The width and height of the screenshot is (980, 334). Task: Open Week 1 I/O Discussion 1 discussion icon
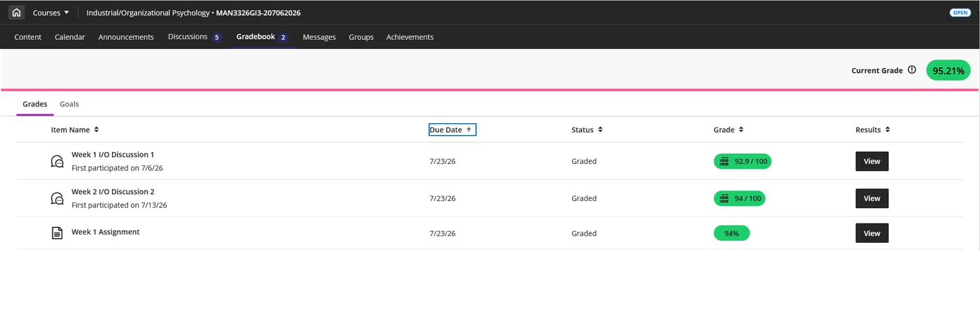(x=57, y=161)
